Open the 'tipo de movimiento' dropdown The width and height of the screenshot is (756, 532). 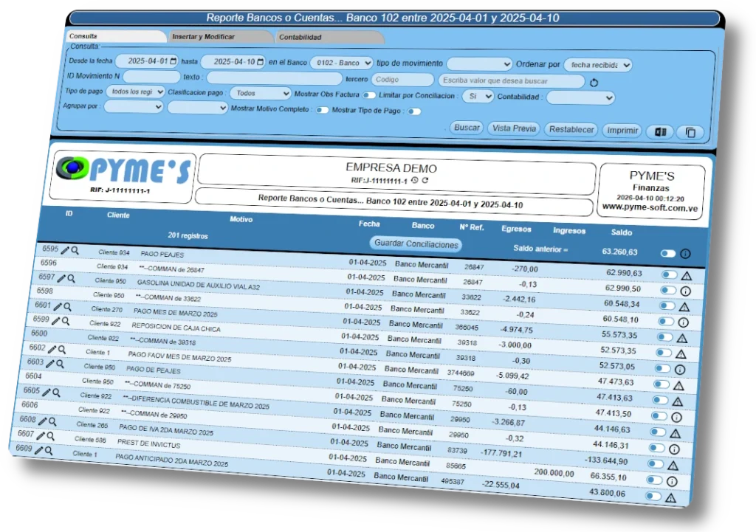[x=480, y=63]
